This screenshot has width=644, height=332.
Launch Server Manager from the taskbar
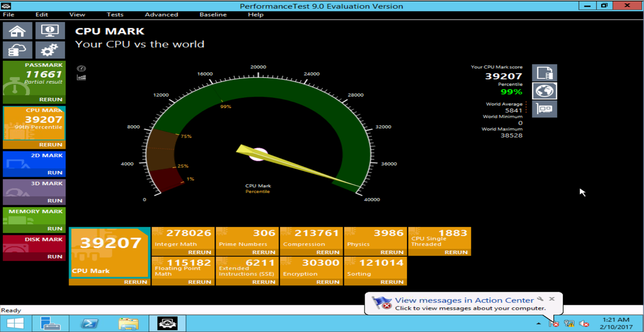50,323
